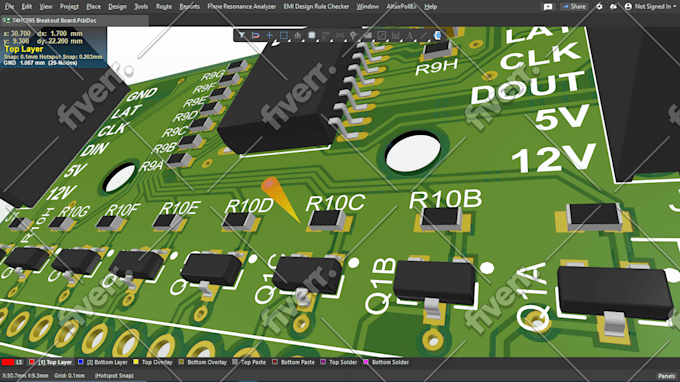Open the Project menu
Viewport: 680px width, 382px height.
click(69, 7)
